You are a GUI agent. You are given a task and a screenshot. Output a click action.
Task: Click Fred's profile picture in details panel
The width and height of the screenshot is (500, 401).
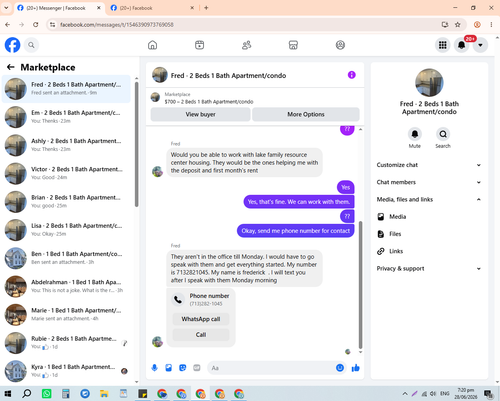(x=429, y=83)
